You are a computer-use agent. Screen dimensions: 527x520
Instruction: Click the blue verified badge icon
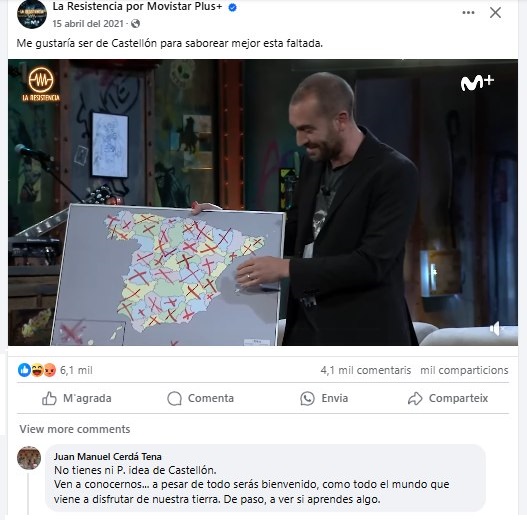click(x=232, y=7)
